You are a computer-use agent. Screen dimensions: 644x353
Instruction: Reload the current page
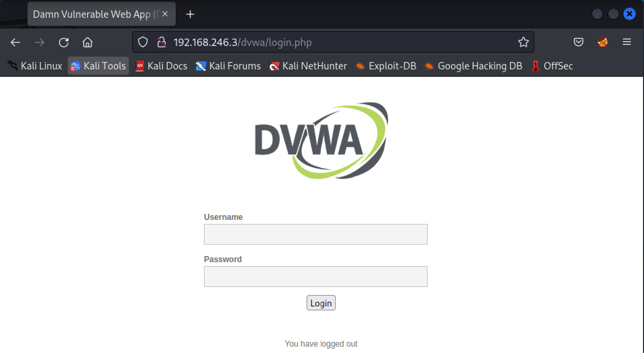(x=64, y=43)
